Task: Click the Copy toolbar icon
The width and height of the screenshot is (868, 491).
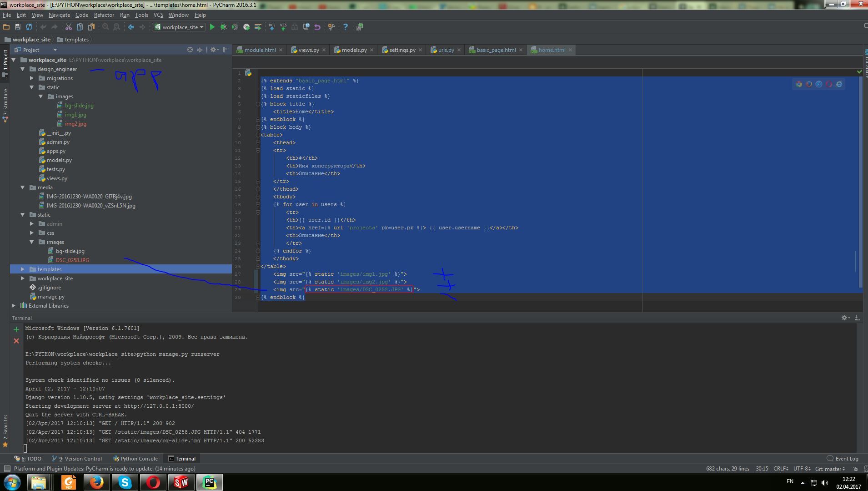Action: 80,27
